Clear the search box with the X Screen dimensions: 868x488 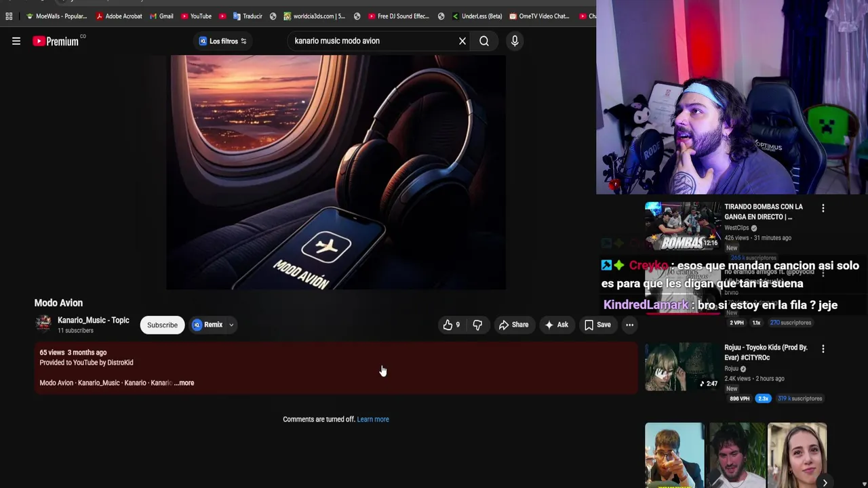[462, 41]
